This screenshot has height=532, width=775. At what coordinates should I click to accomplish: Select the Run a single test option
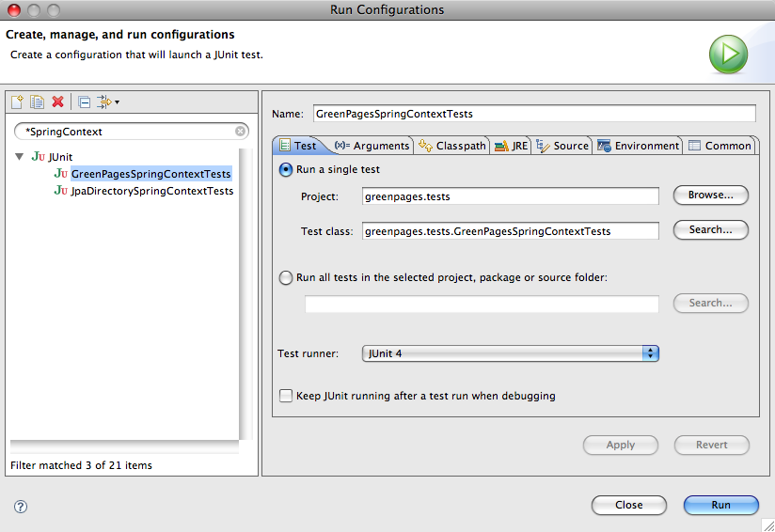point(286,170)
